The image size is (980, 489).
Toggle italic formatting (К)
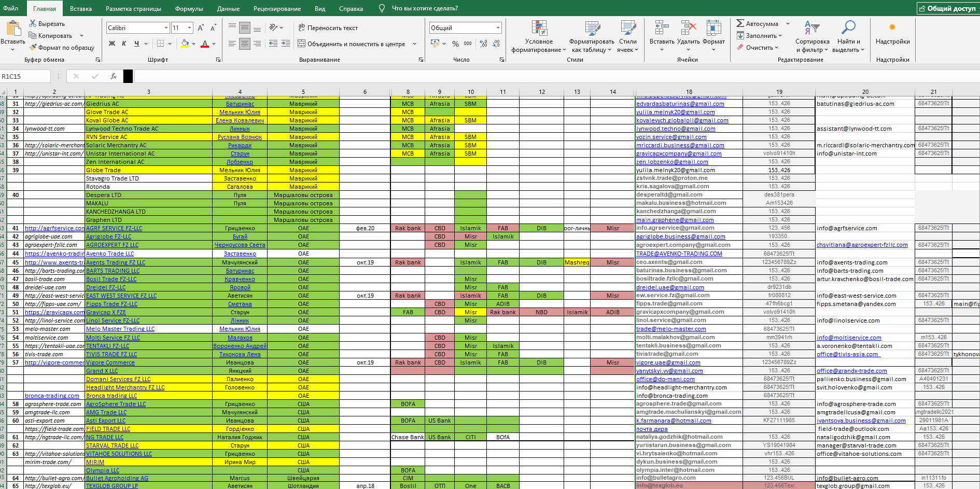(x=124, y=44)
